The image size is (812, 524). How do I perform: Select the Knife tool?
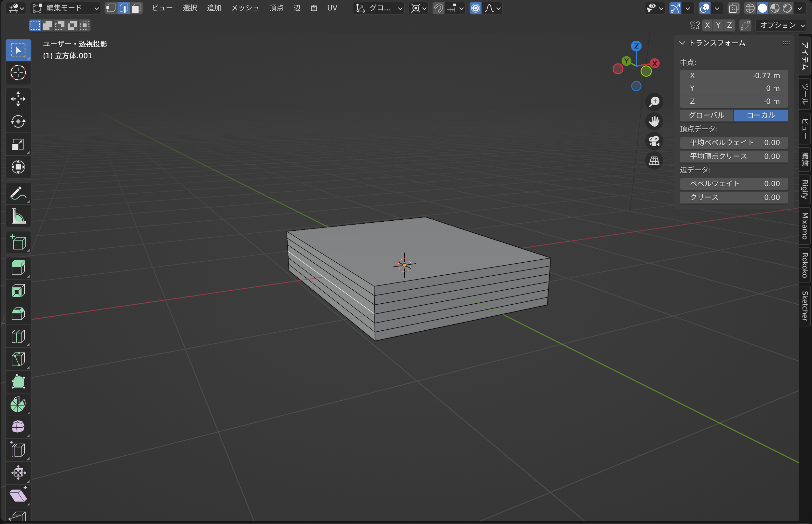click(18, 359)
